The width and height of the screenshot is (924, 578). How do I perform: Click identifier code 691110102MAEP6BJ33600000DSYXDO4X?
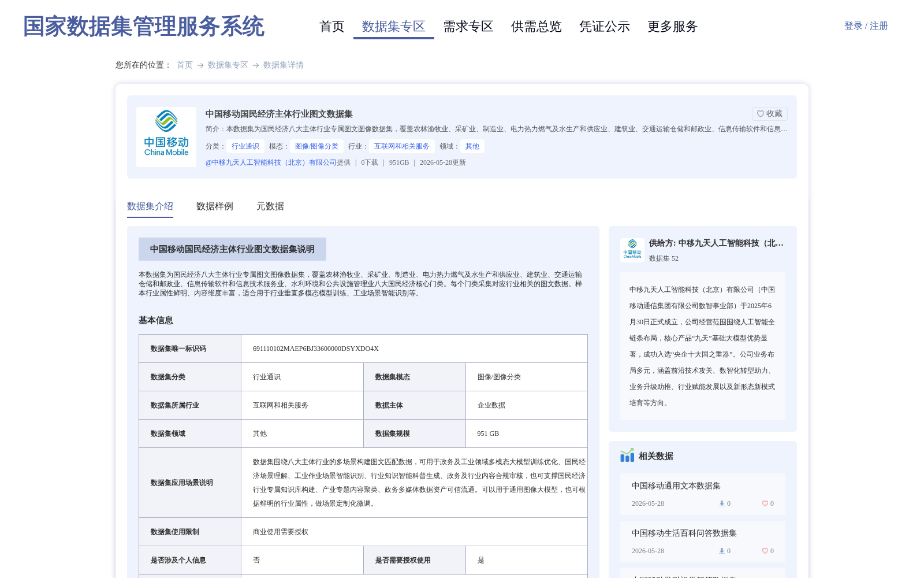pyautogui.click(x=316, y=349)
